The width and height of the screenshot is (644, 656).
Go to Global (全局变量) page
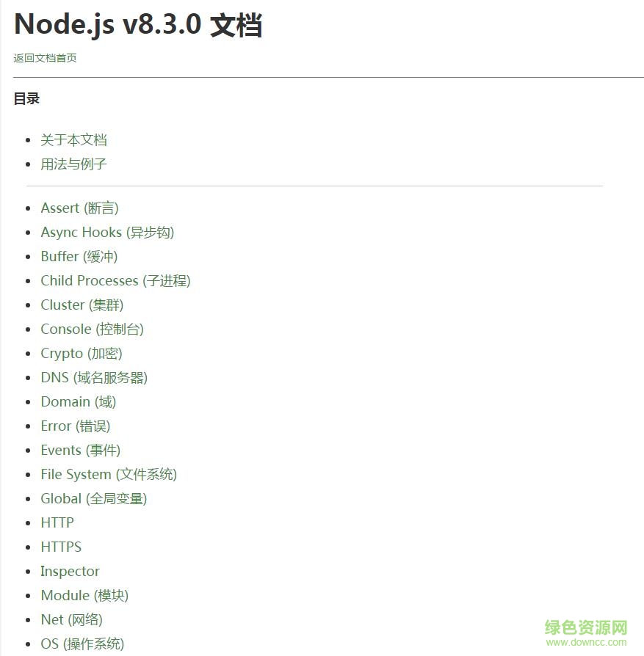[93, 499]
